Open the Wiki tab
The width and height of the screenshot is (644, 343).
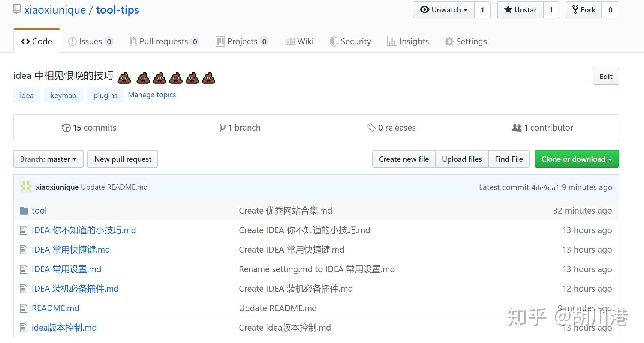(x=300, y=41)
